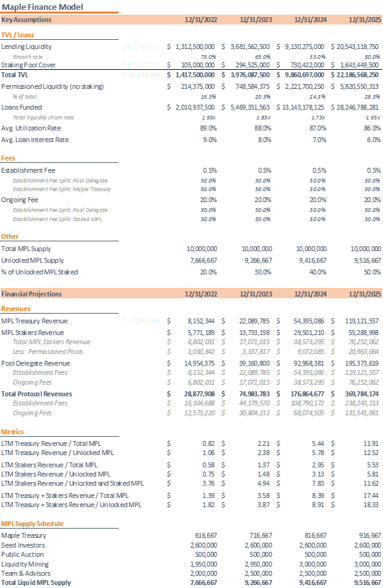The height and width of the screenshot is (588, 383).
Task: Select MPL Treasury Revenue value 8,152,344
Action: tap(201, 321)
